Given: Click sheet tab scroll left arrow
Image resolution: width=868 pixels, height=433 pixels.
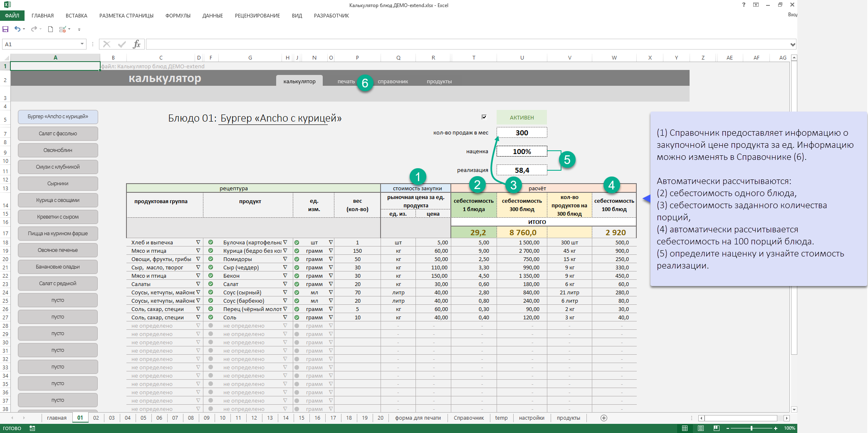Looking at the screenshot, I should click(12, 418).
